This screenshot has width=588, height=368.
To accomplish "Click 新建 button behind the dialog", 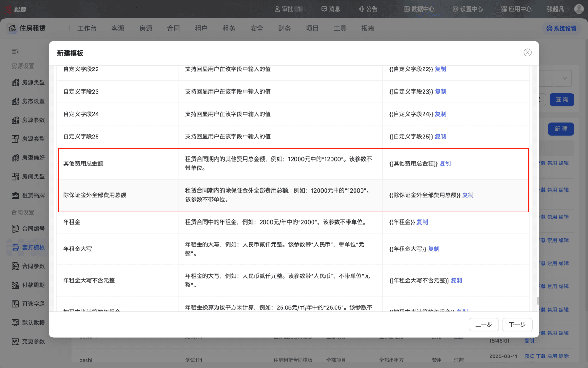I will click(561, 129).
